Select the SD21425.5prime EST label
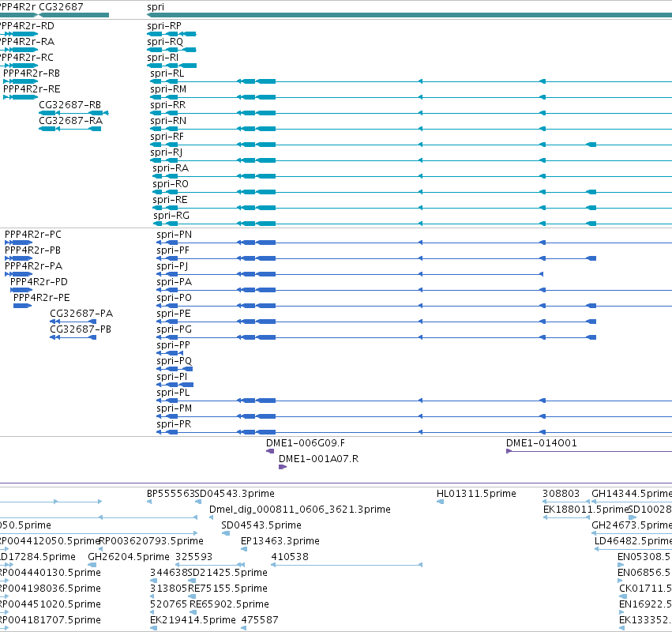672x632 pixels. [x=227, y=573]
